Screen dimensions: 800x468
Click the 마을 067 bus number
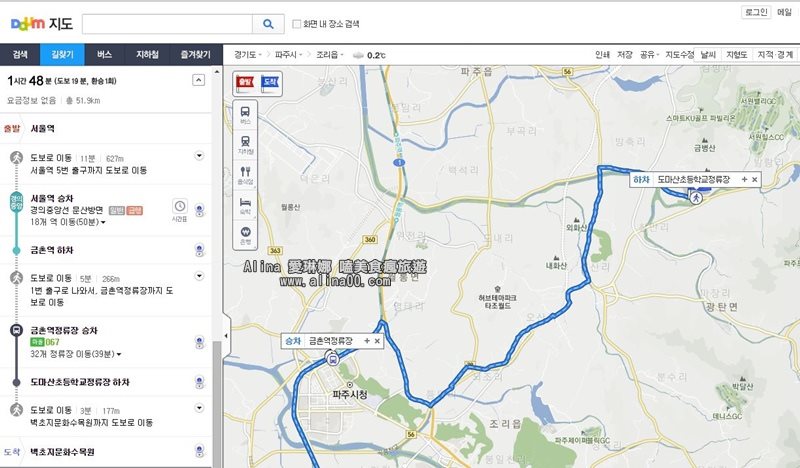[x=45, y=342]
